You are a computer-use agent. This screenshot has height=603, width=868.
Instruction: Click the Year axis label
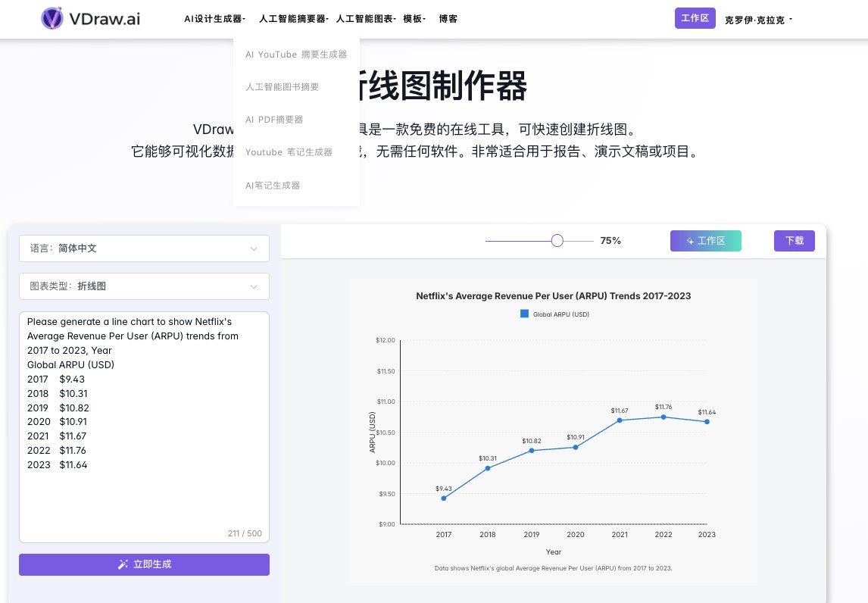[554, 552]
